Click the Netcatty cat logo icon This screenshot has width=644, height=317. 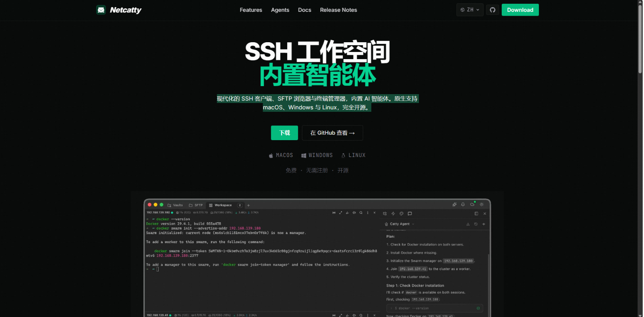tap(101, 10)
